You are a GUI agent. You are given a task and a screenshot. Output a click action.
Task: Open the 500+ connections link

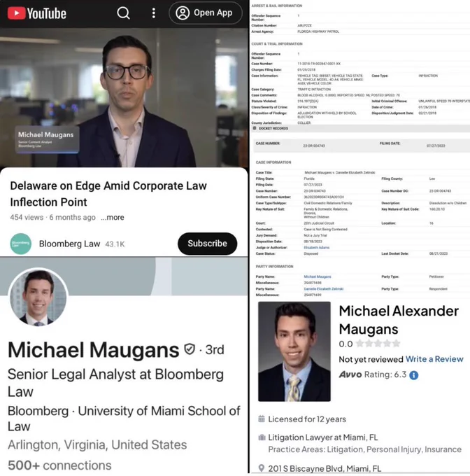click(59, 465)
